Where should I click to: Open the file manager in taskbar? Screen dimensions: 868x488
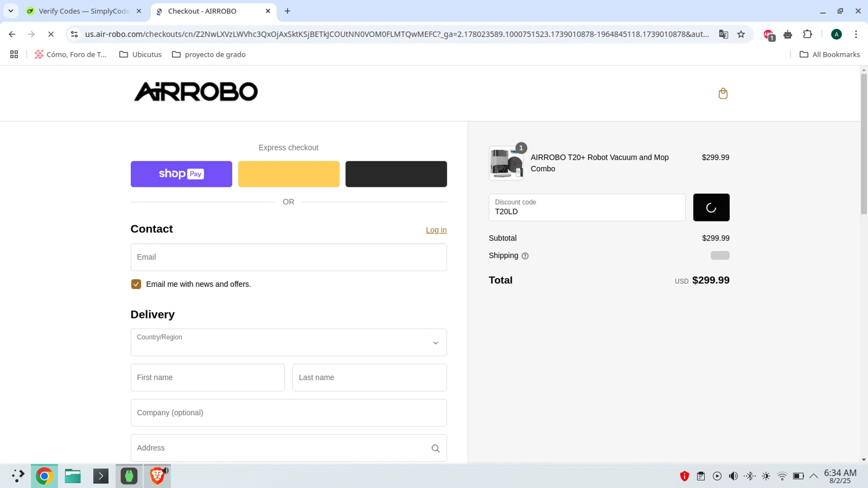coord(72,476)
